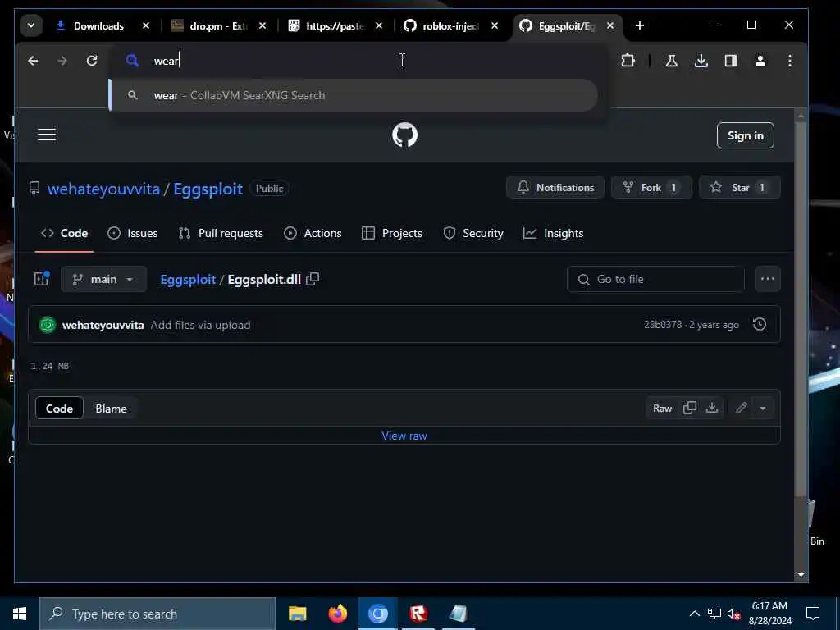This screenshot has height=630, width=840.
Task: Select the Code repository tab
Action: point(64,233)
